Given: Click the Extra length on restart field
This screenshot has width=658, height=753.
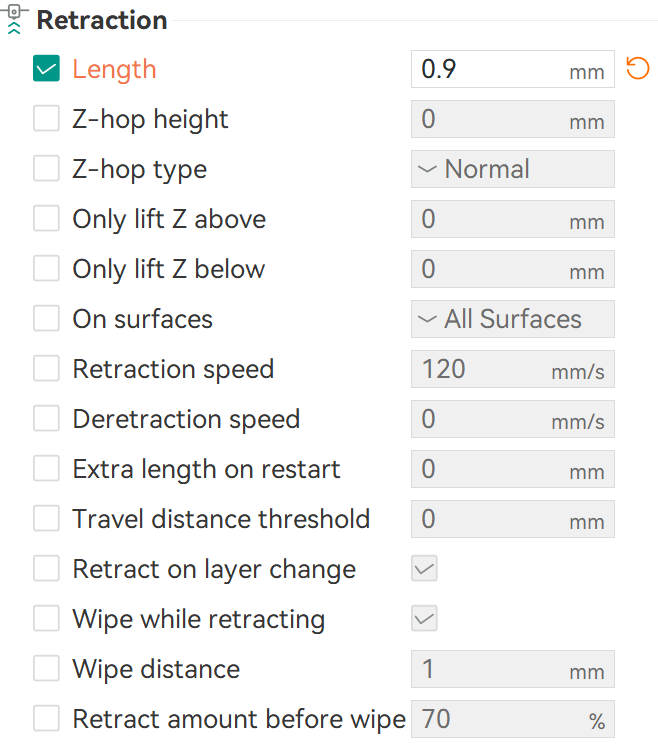Looking at the screenshot, I should coord(490,469).
